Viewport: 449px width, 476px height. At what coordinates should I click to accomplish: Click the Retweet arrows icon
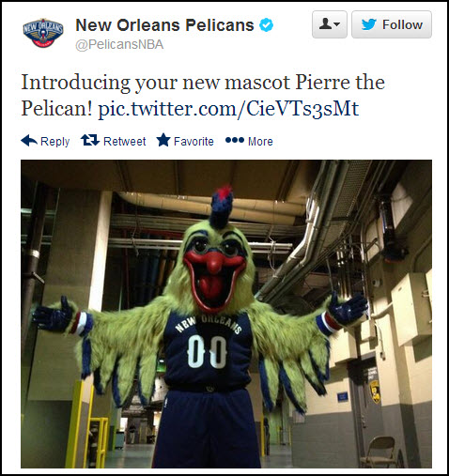[x=90, y=140]
